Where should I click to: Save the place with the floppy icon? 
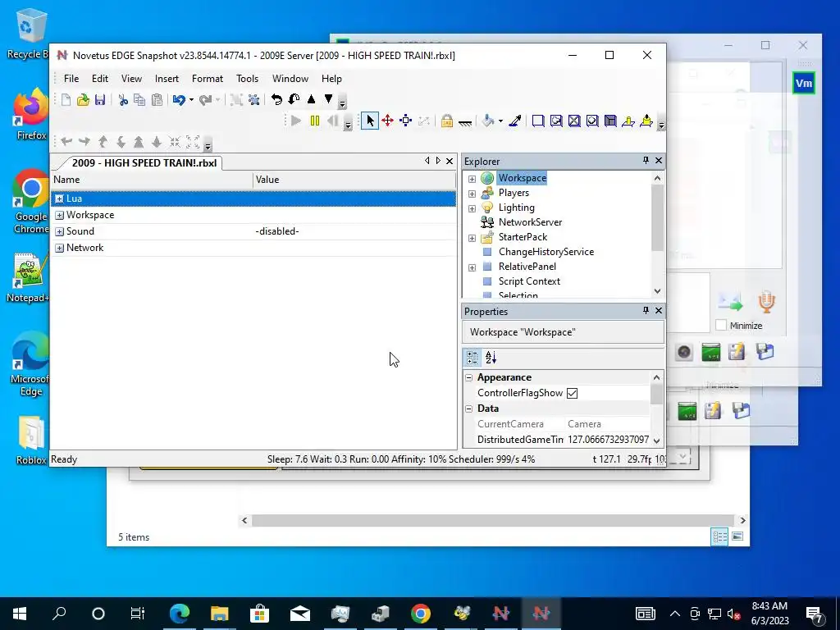click(100, 99)
